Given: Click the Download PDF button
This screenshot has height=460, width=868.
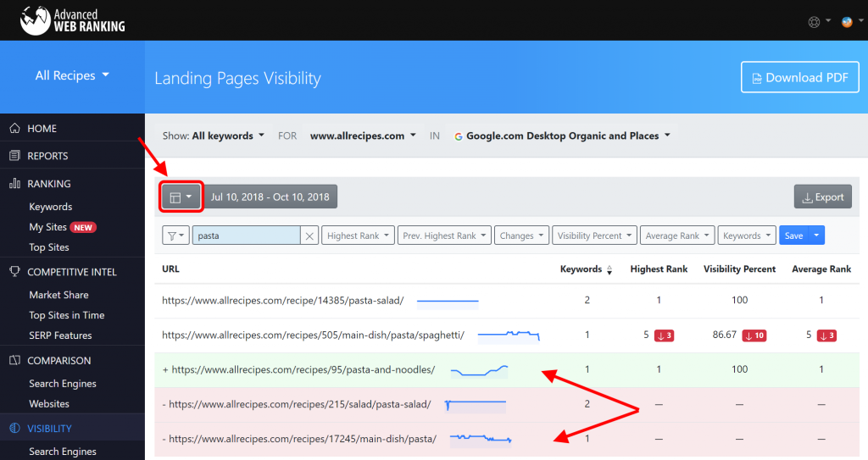Looking at the screenshot, I should pyautogui.click(x=800, y=77).
